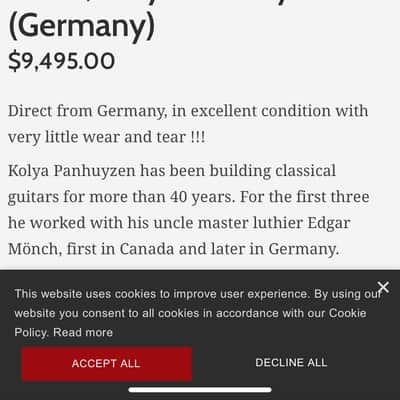Dismiss the cookie banner with the X icon
Image resolution: width=400 pixels, height=400 pixels.
coord(383,287)
